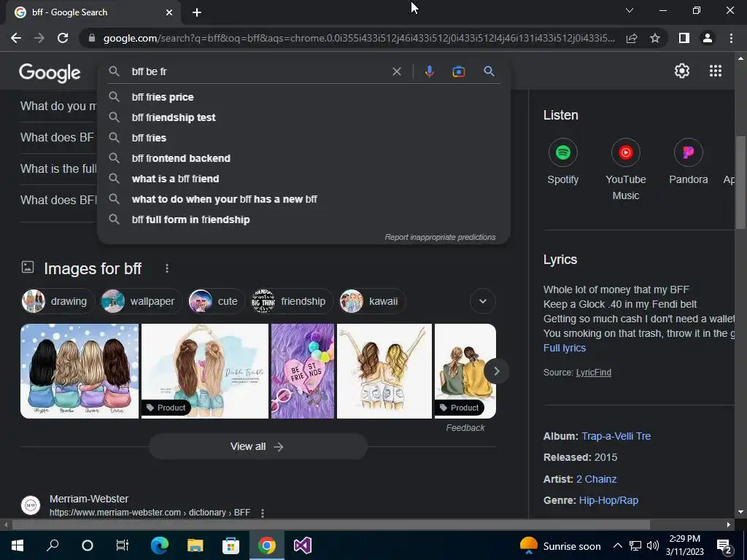The image size is (747, 560).
Task: Clear the search box with the X icon
Action: [x=396, y=71]
